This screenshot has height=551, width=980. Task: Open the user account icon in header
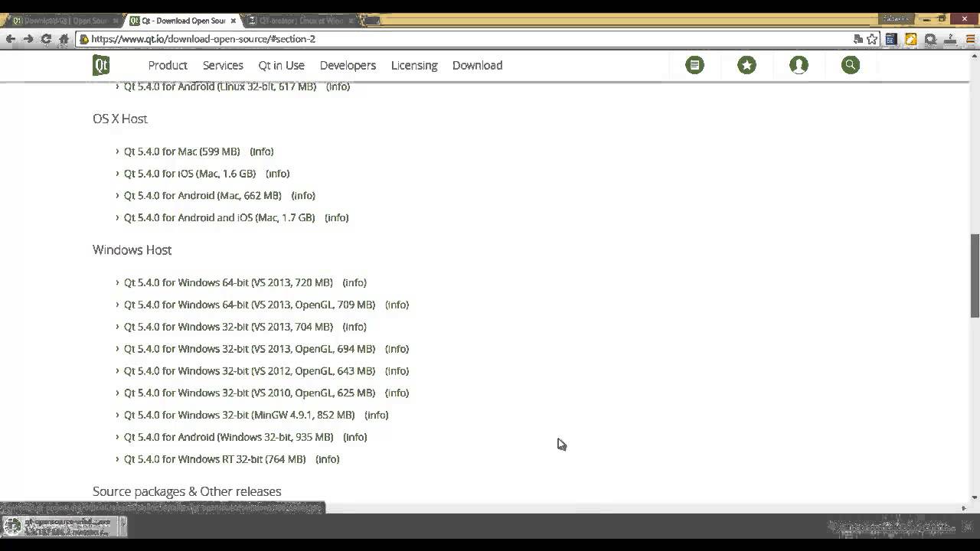[799, 65]
